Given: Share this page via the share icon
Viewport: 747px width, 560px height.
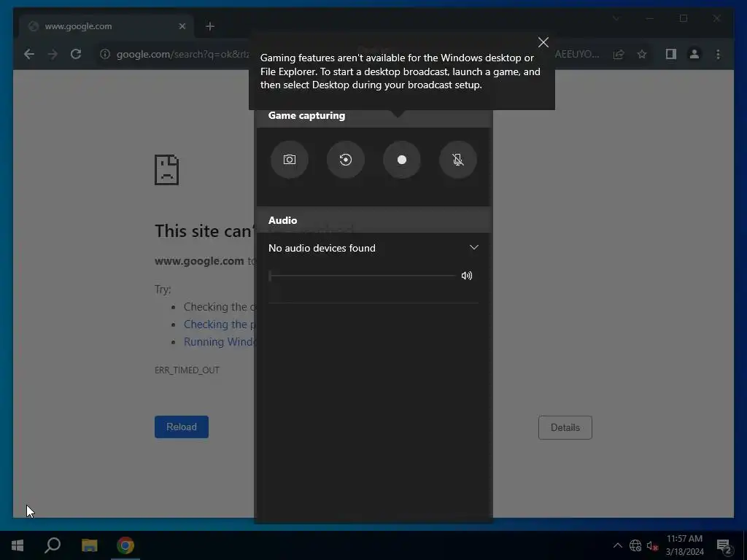Looking at the screenshot, I should (x=619, y=54).
